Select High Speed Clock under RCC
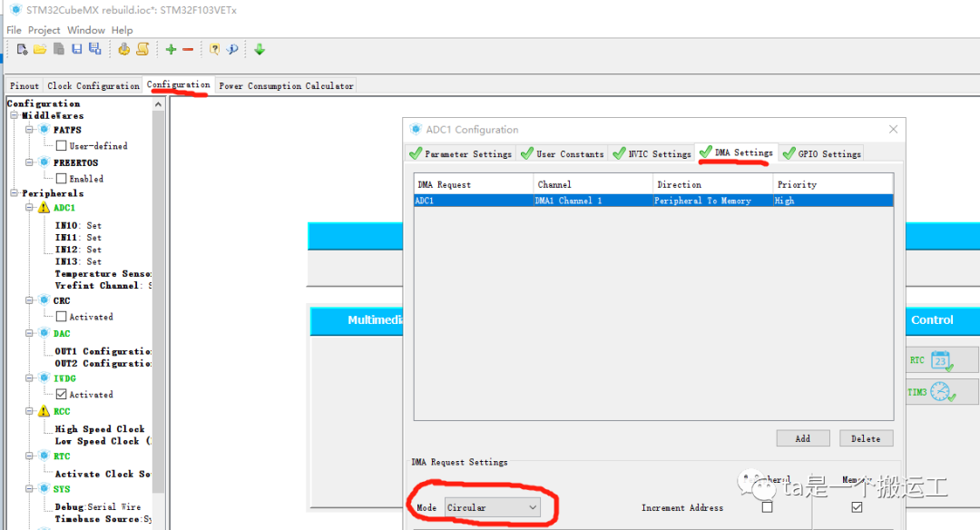 [x=100, y=428]
